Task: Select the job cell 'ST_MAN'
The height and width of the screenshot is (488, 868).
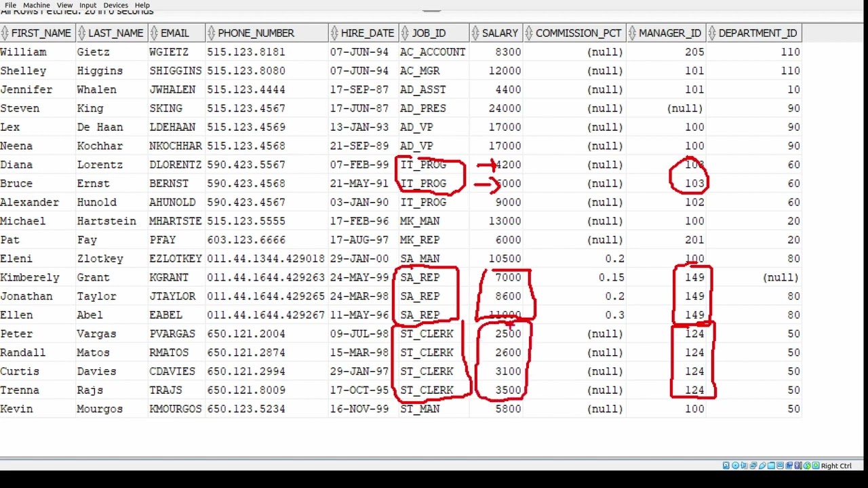Action: coord(419,409)
